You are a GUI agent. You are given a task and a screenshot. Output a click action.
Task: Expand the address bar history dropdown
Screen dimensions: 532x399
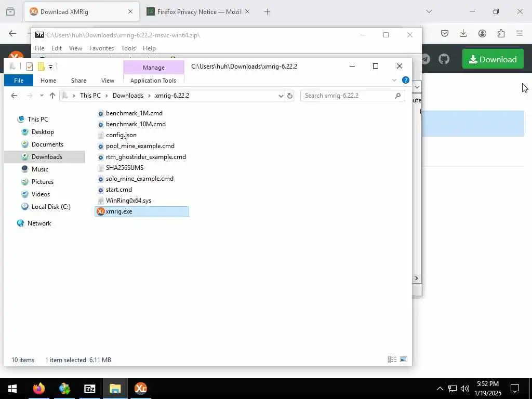coord(281,96)
